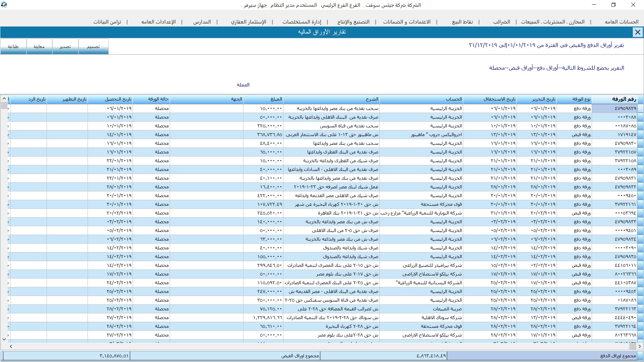Minimize the application window

(594, 5)
